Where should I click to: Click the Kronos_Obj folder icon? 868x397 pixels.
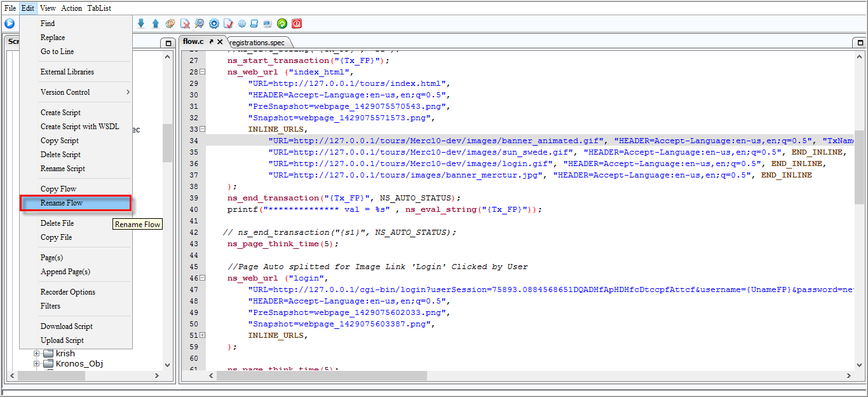(x=48, y=364)
